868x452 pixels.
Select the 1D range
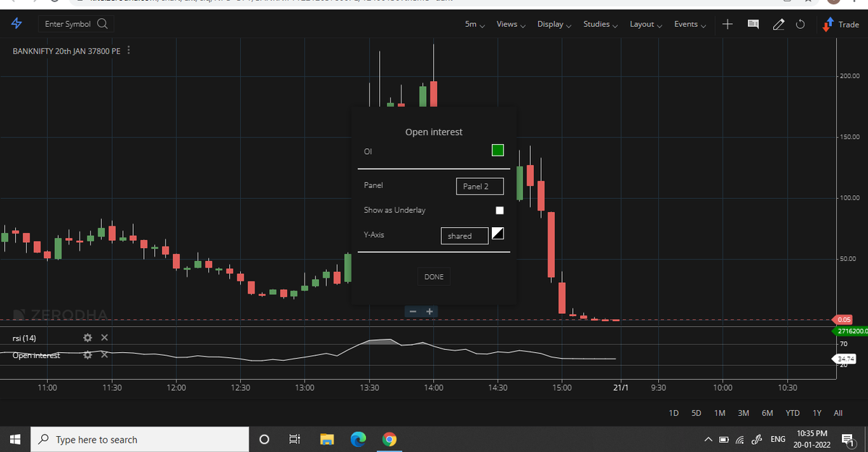click(x=673, y=413)
